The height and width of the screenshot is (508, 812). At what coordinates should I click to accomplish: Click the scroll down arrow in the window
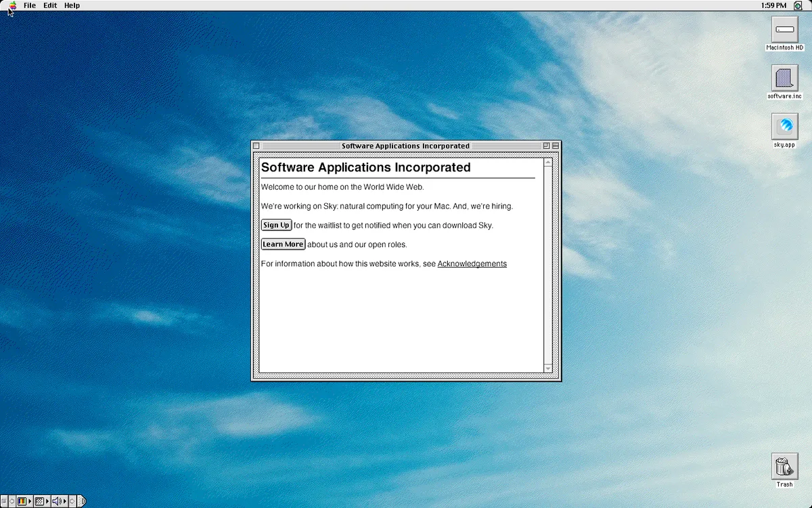click(x=548, y=368)
